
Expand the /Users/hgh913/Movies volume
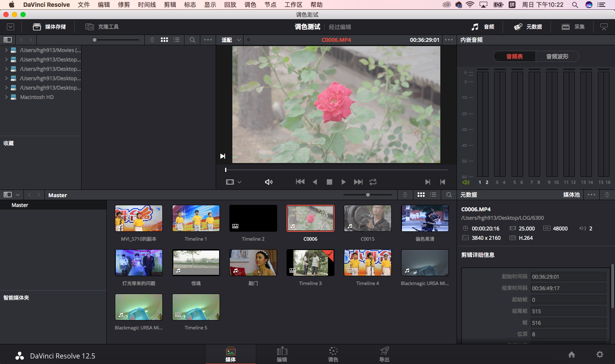[6, 50]
